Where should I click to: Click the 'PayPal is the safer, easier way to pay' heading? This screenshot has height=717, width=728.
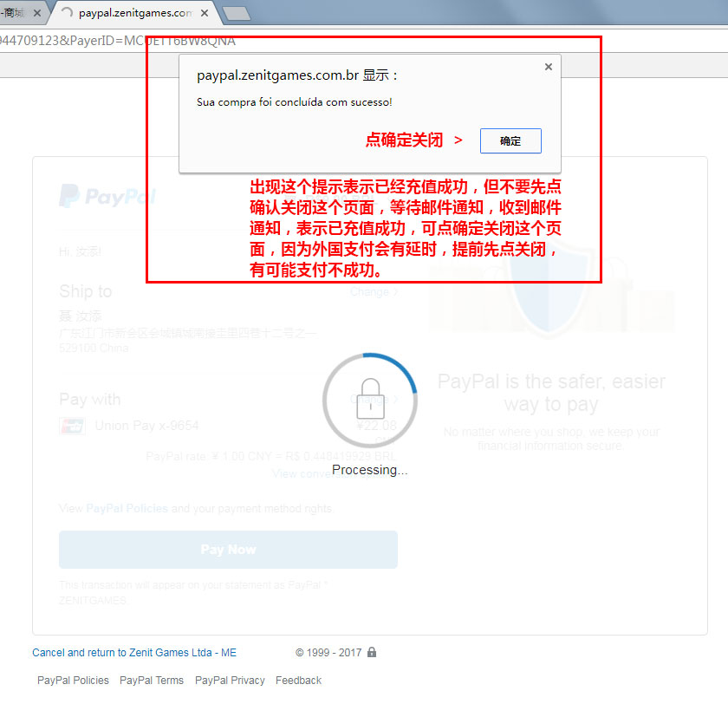tap(551, 393)
